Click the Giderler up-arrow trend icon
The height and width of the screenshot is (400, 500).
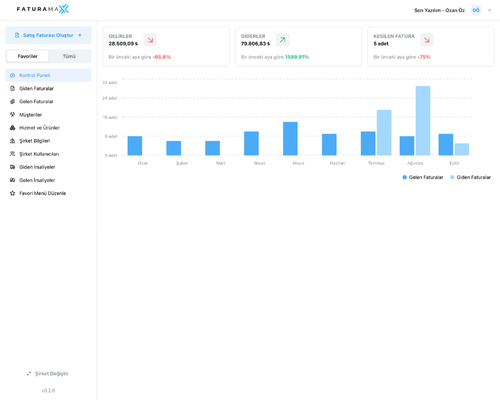pos(282,40)
